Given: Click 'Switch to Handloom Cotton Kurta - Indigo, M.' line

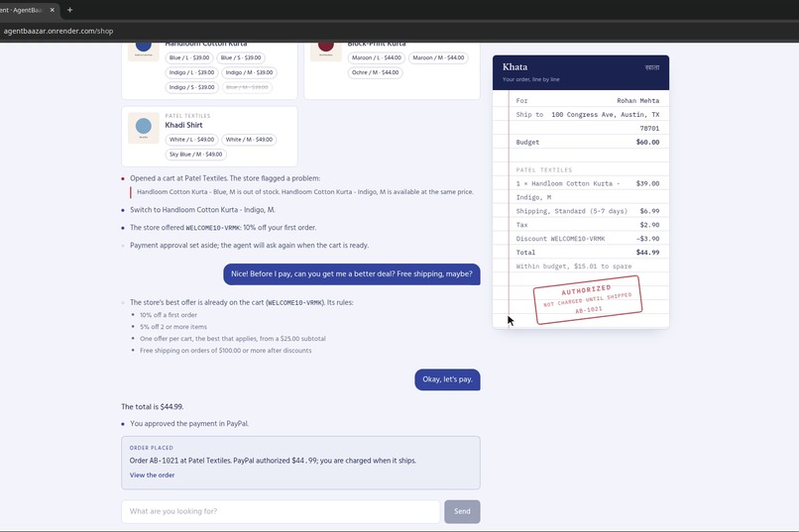Looking at the screenshot, I should pyautogui.click(x=202, y=210).
